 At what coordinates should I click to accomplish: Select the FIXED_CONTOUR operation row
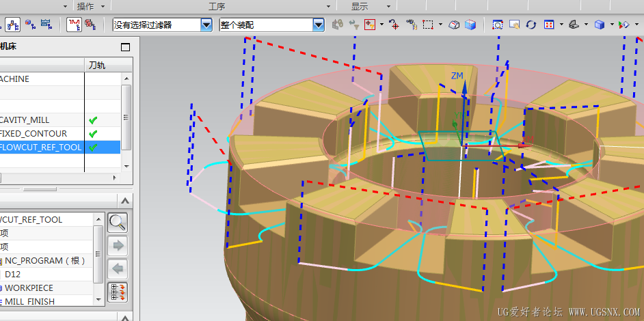[x=60, y=133]
